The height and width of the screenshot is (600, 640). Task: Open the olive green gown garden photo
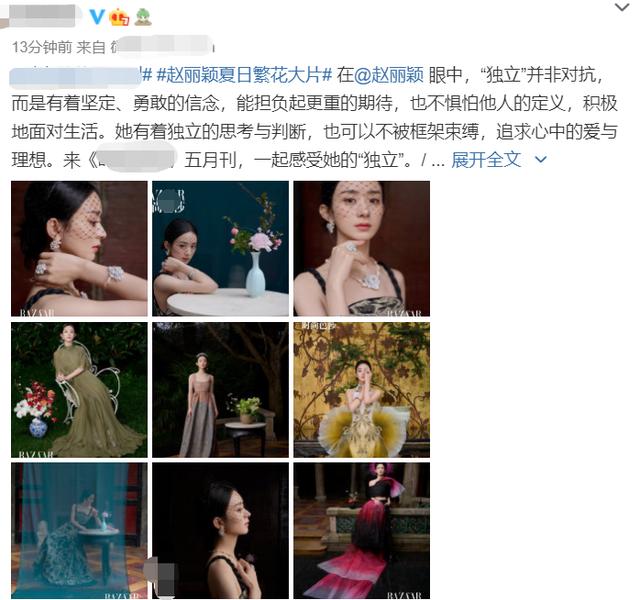click(x=79, y=390)
